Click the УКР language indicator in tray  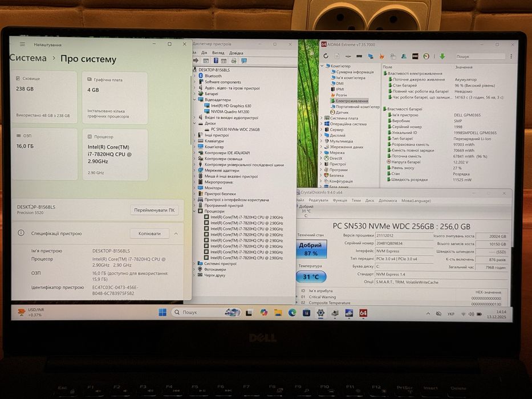click(x=450, y=314)
